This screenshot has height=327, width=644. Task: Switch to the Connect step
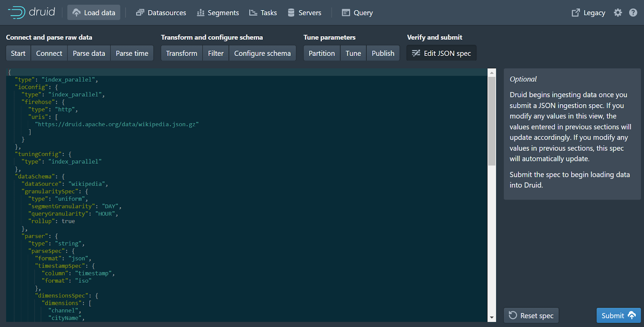[49, 53]
